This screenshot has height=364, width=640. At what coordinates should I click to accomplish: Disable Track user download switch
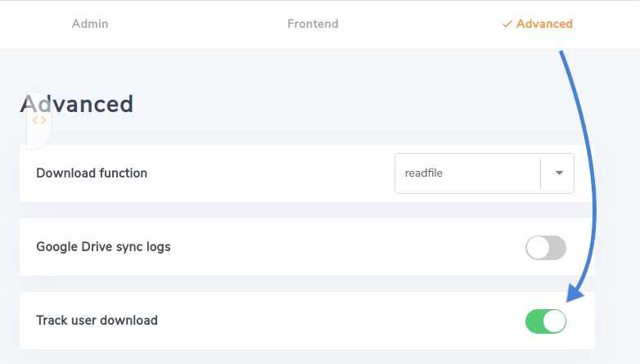click(545, 321)
